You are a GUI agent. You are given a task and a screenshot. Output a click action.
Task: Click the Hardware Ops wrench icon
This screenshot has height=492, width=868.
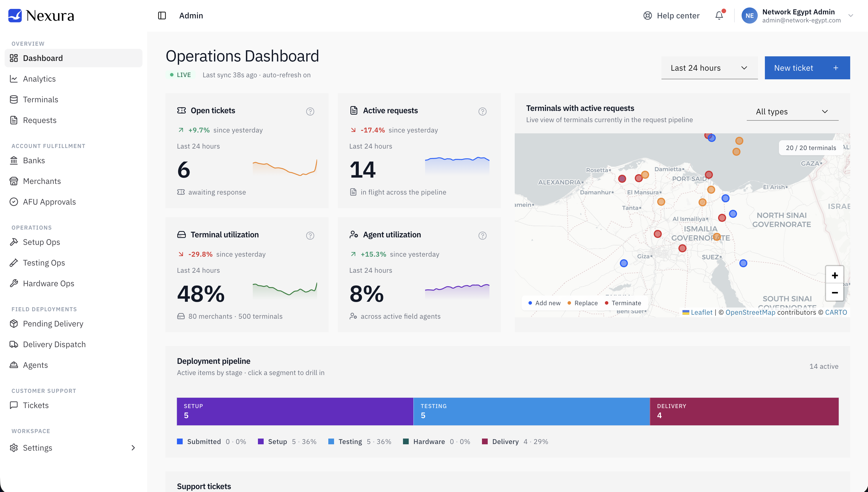click(x=14, y=283)
